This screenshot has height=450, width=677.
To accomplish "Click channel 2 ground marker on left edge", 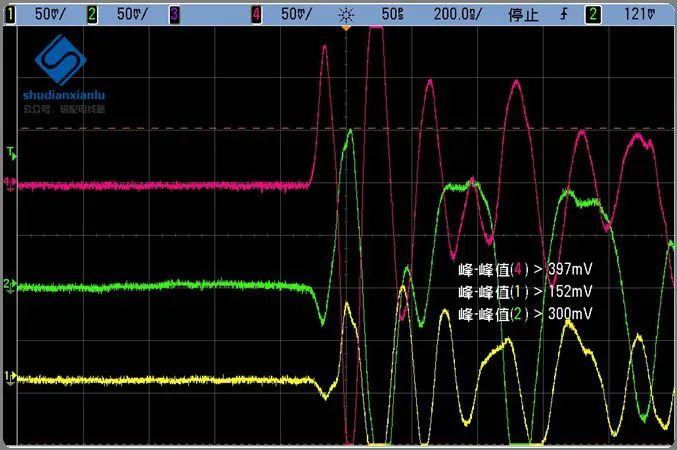I will [x=9, y=286].
